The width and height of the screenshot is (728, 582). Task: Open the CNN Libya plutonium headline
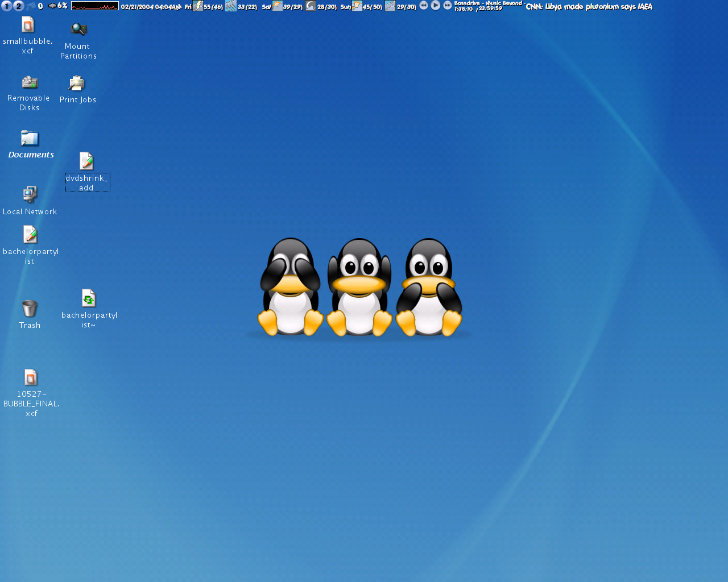point(589,7)
